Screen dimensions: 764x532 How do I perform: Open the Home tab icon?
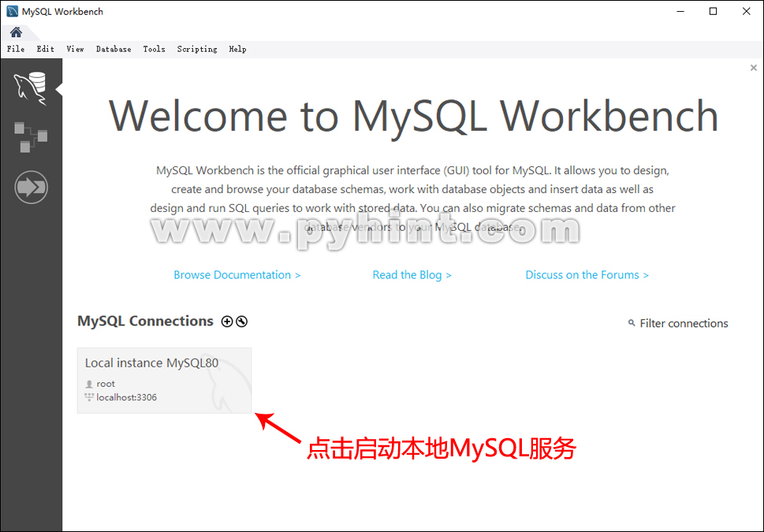pyautogui.click(x=16, y=32)
